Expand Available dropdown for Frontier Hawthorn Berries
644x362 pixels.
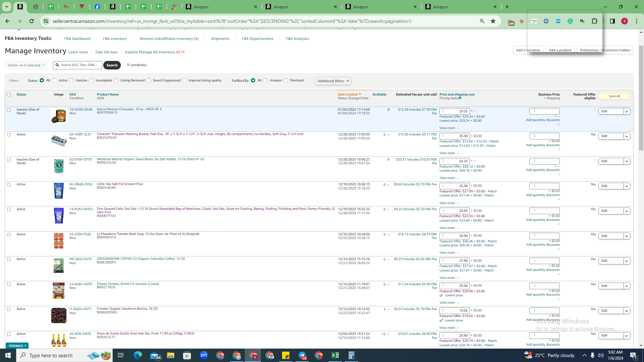[388, 309]
